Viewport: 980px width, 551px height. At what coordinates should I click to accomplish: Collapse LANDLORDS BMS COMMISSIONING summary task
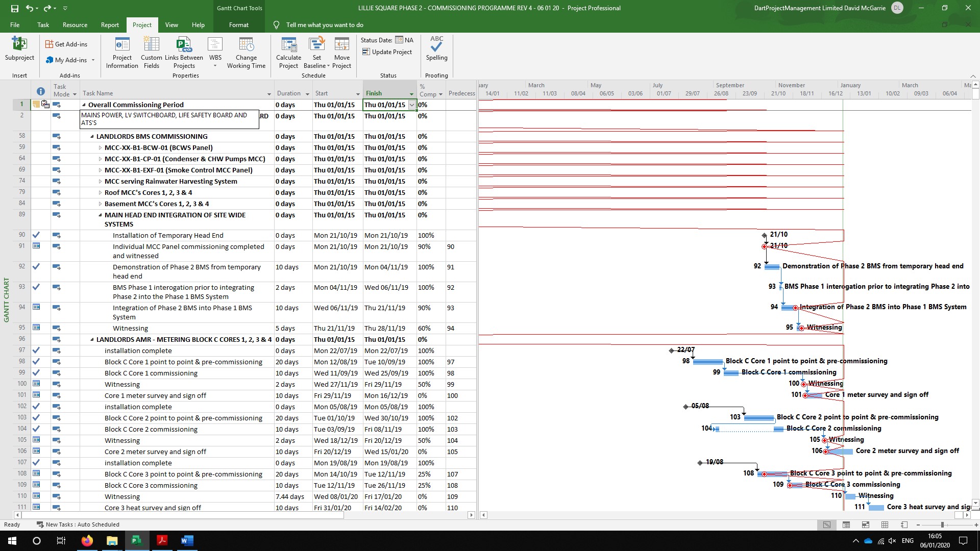(x=92, y=137)
